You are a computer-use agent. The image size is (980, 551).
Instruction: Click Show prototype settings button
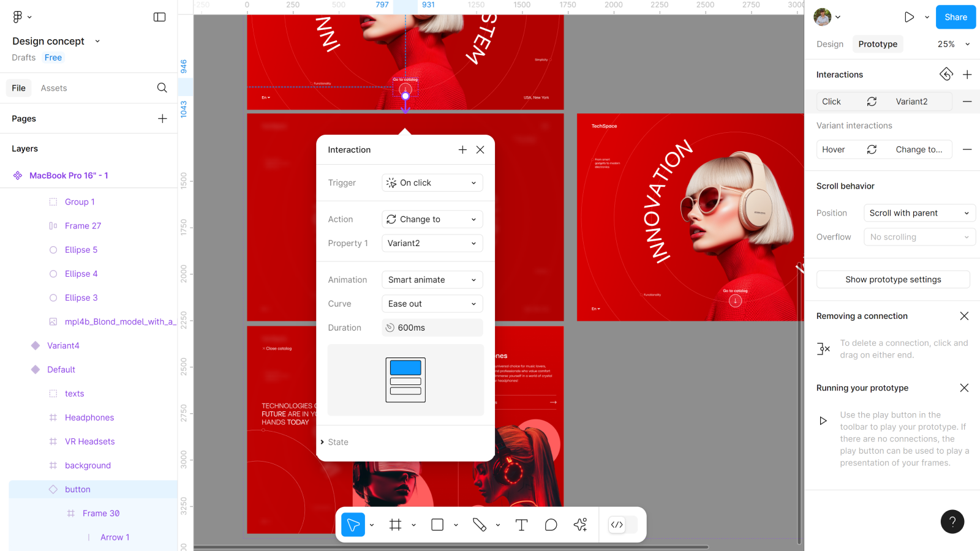pyautogui.click(x=893, y=280)
